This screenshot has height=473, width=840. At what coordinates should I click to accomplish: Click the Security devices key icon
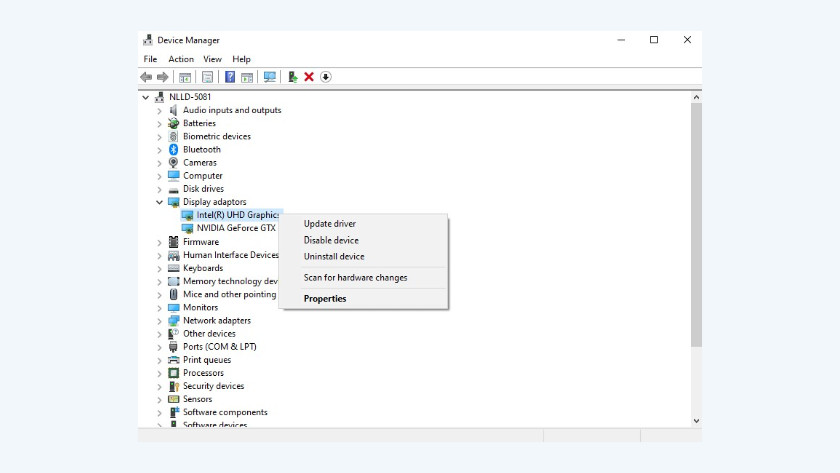tap(174, 386)
